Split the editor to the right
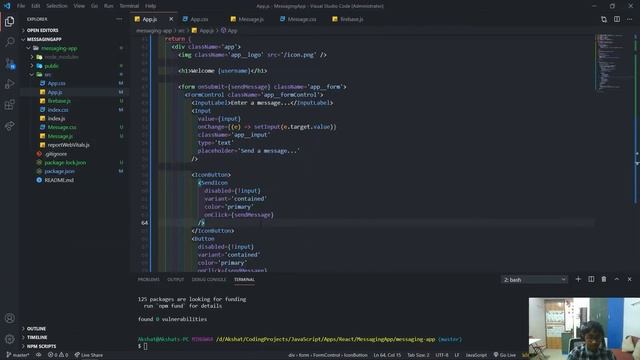This screenshot has width=640, height=360. [617, 19]
